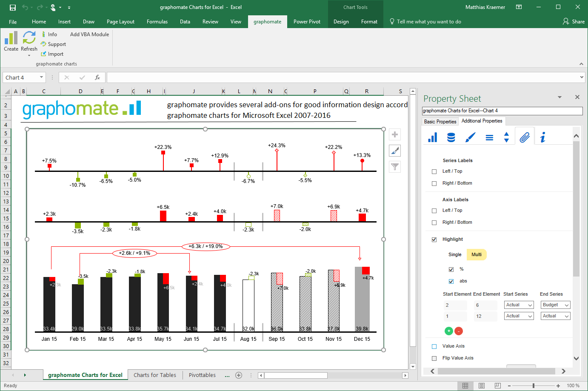
Task: Uncheck the Highlight checkbox
Action: click(434, 240)
